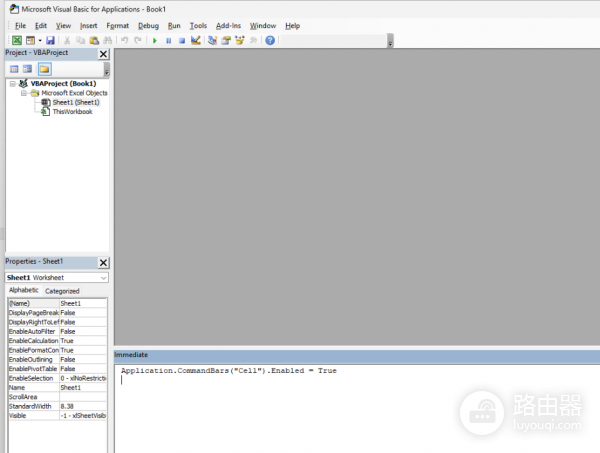Toggle Folders view in Project panel
The width and height of the screenshot is (600, 453).
pyautogui.click(x=44, y=68)
